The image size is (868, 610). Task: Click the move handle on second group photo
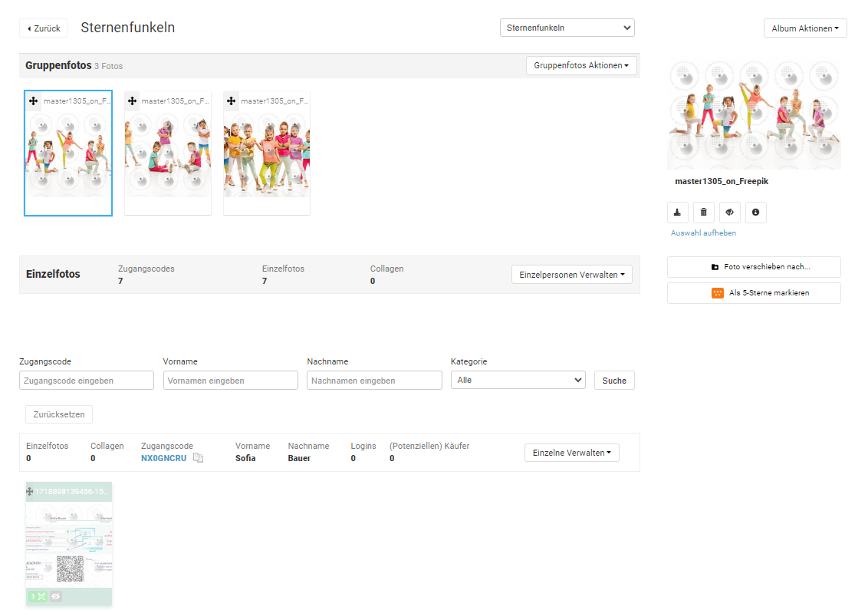pyautogui.click(x=132, y=101)
